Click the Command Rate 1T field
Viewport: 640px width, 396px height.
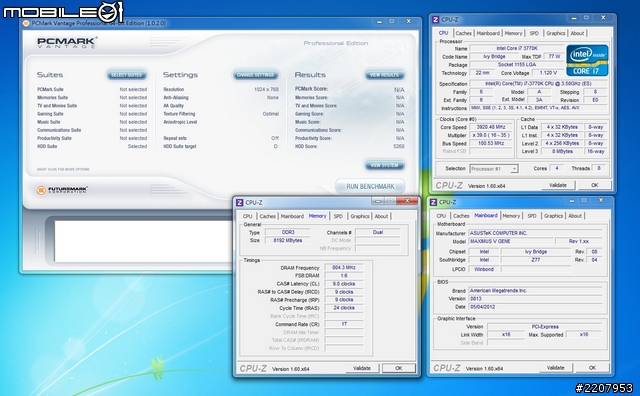click(x=344, y=324)
